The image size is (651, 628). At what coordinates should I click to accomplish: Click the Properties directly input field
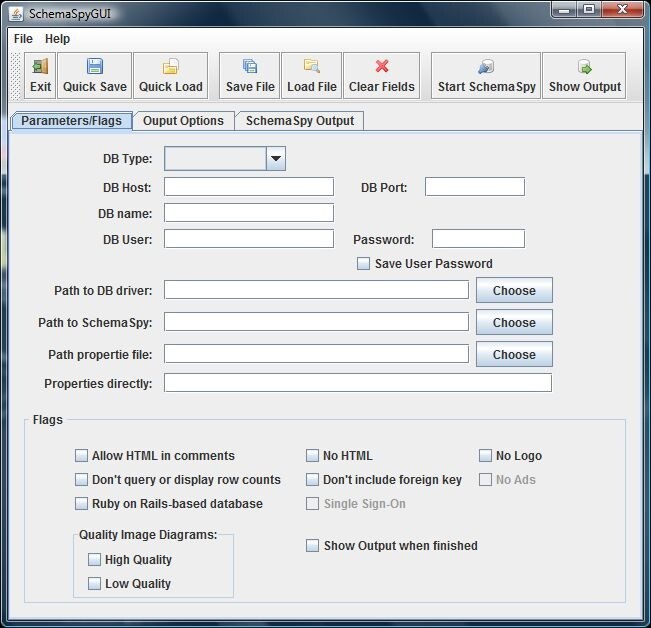pyautogui.click(x=358, y=383)
